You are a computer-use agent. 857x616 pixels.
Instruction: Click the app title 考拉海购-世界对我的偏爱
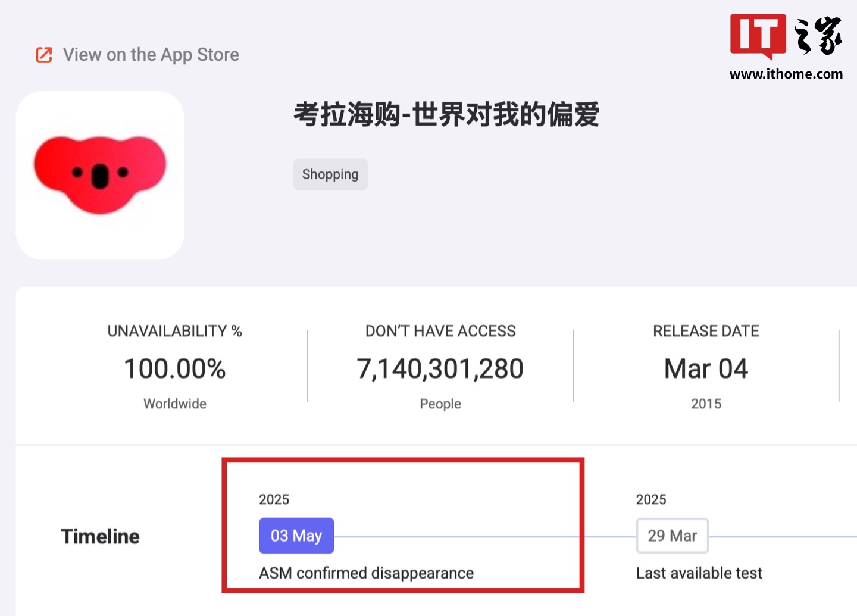(446, 114)
